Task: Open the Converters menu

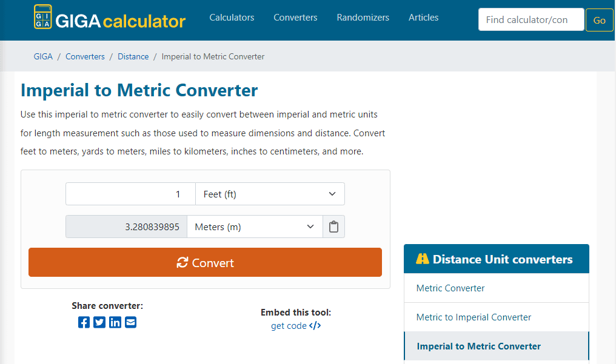Action: (x=295, y=18)
